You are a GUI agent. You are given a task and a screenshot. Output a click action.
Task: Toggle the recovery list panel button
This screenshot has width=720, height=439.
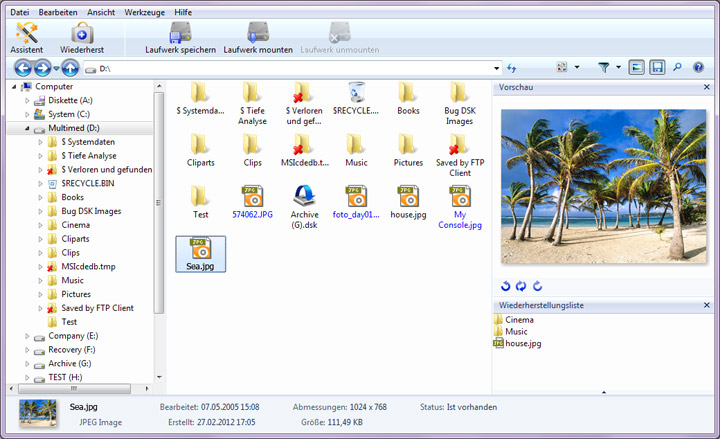pos(657,68)
